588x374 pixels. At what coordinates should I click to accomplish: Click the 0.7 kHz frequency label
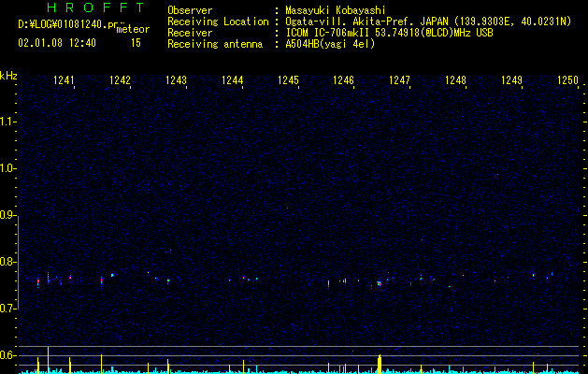pyautogui.click(x=7, y=309)
